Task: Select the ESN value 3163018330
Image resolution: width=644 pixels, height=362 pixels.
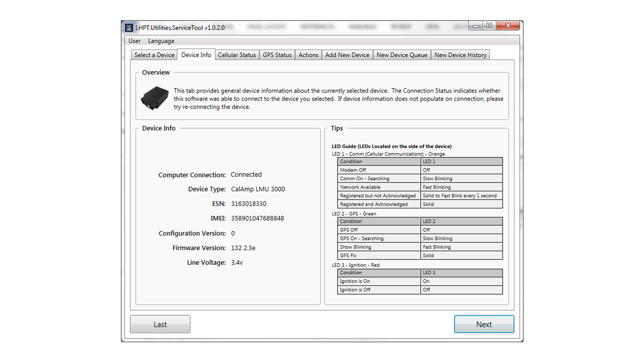Action: (x=249, y=204)
